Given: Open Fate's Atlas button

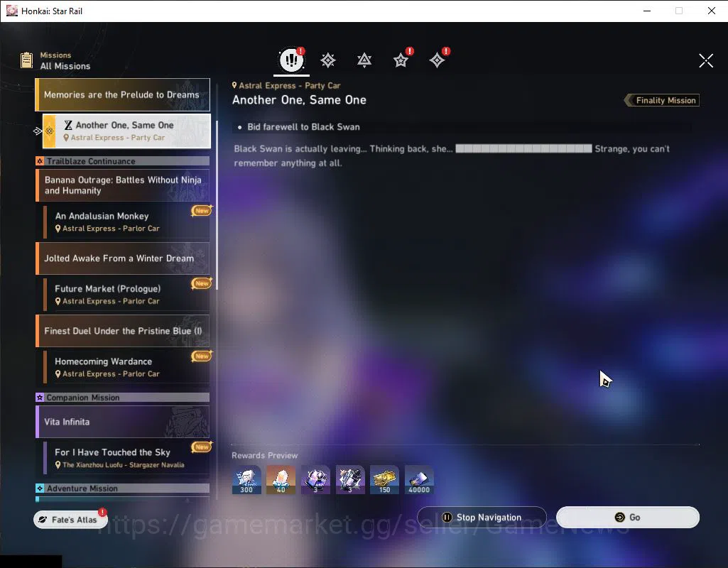Looking at the screenshot, I should tap(70, 519).
